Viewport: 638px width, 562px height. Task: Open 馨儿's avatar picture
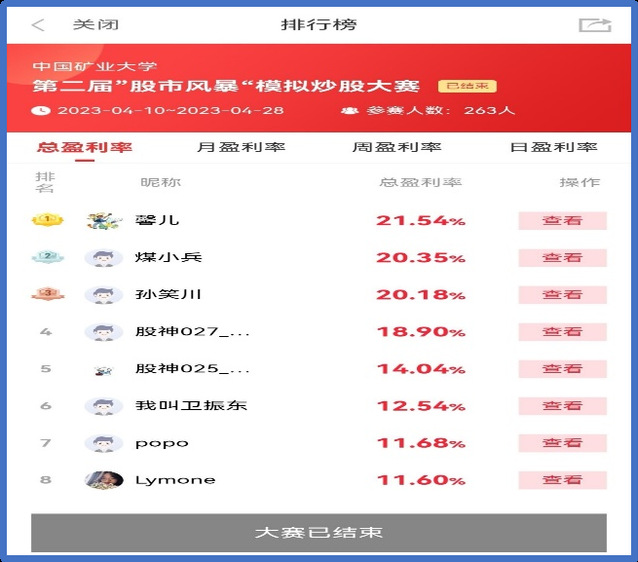click(103, 220)
